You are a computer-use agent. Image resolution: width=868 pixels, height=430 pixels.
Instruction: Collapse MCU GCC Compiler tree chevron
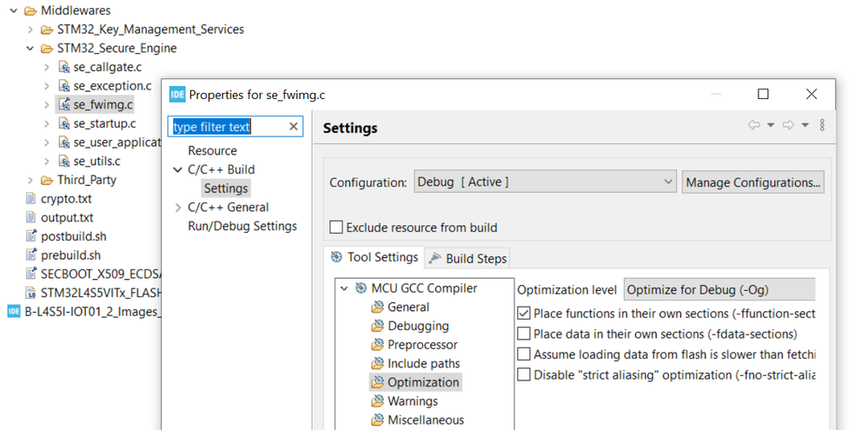[344, 288]
